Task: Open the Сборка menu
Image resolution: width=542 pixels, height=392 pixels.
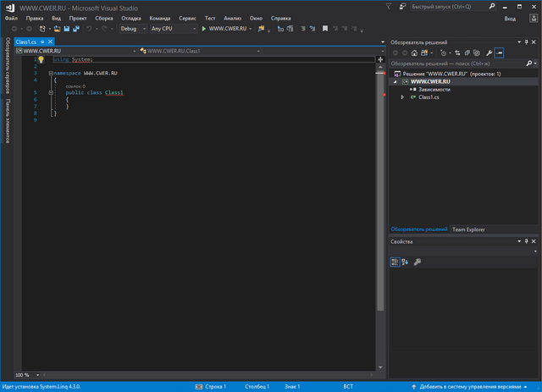Action: coord(103,18)
